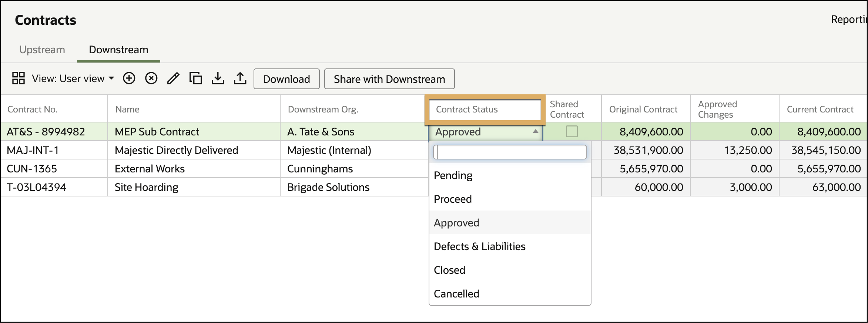Click original contract value 5,655,970.00
This screenshot has width=868, height=323.
[x=646, y=168]
